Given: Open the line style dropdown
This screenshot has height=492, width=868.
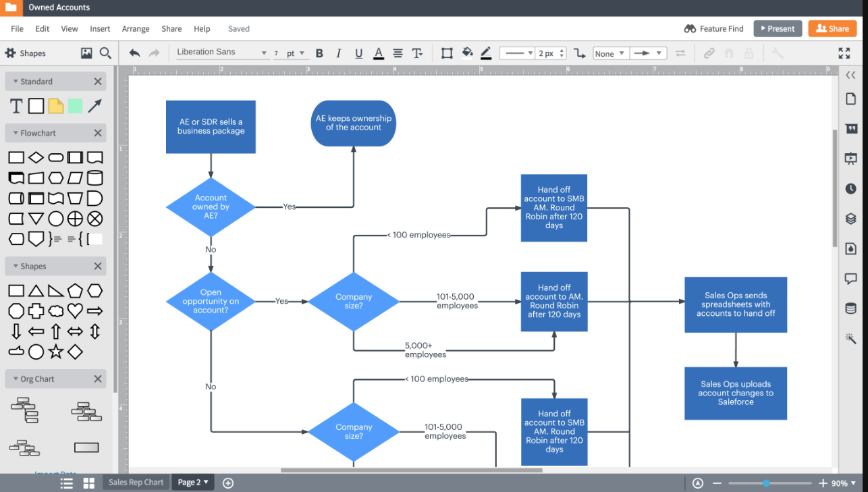Looking at the screenshot, I should click(x=517, y=53).
